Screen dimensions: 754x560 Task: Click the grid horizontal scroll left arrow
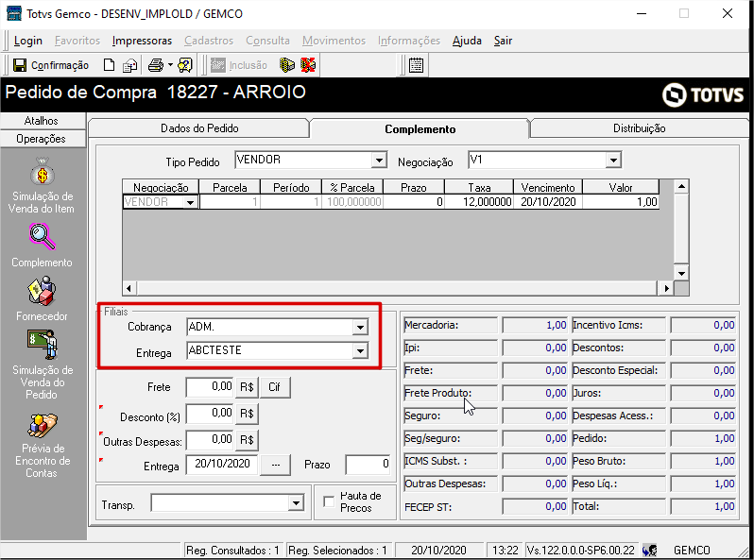(129, 288)
